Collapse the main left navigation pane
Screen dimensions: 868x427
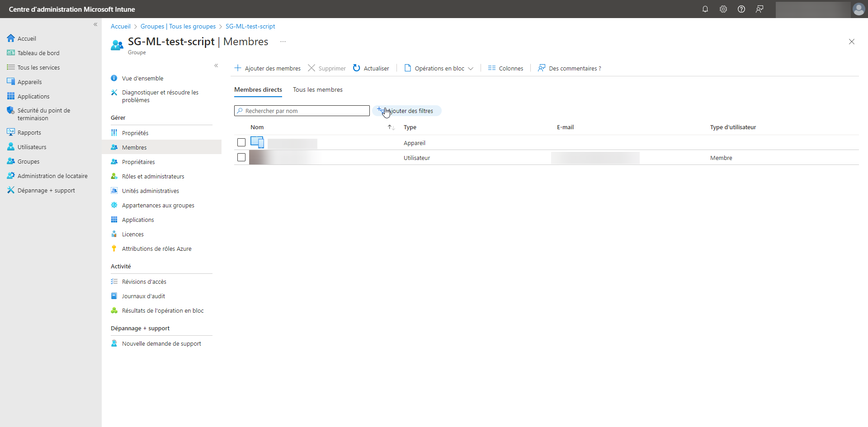[x=95, y=24]
